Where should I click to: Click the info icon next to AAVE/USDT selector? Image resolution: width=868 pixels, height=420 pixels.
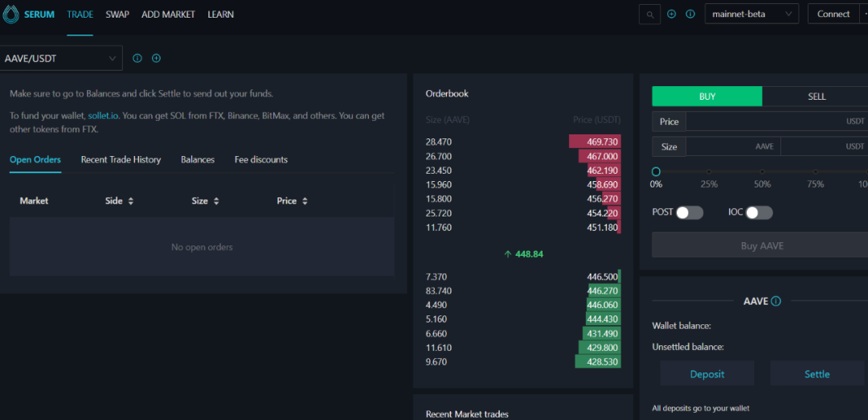(x=137, y=59)
